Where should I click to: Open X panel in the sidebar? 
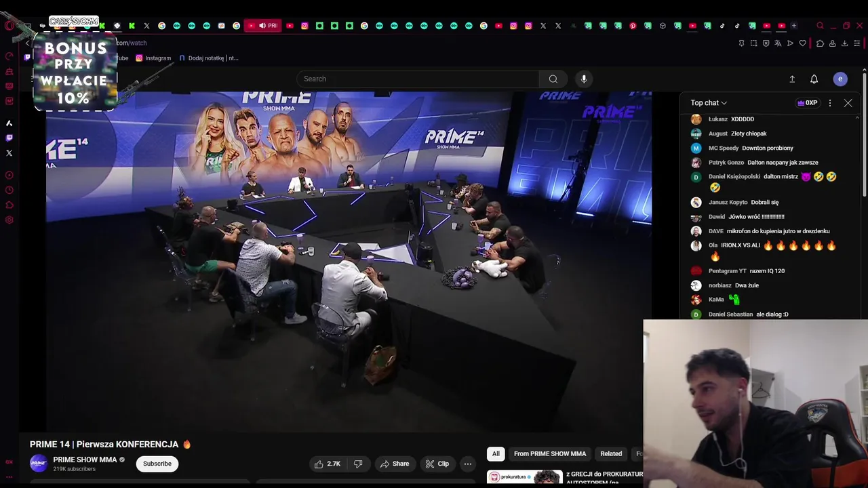tap(9, 152)
